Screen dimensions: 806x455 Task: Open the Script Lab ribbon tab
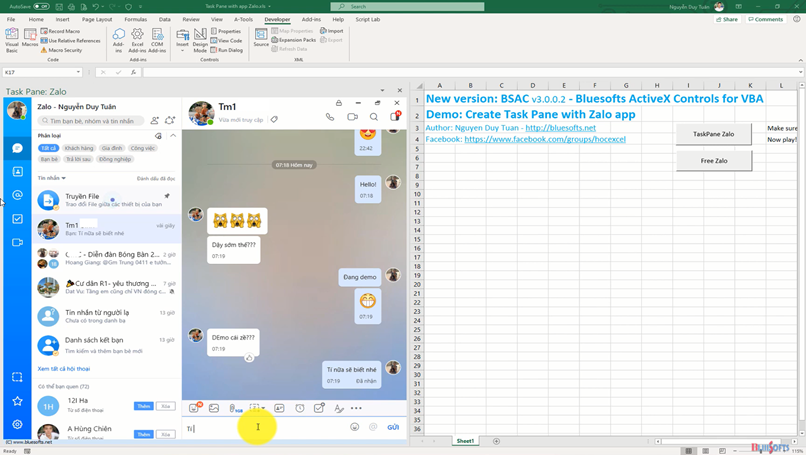pos(368,20)
